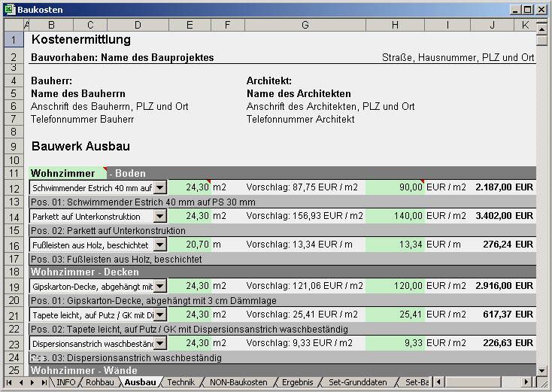552x392 pixels.
Task: Click the 'Name des Bauherrn' cell
Action: (78, 94)
